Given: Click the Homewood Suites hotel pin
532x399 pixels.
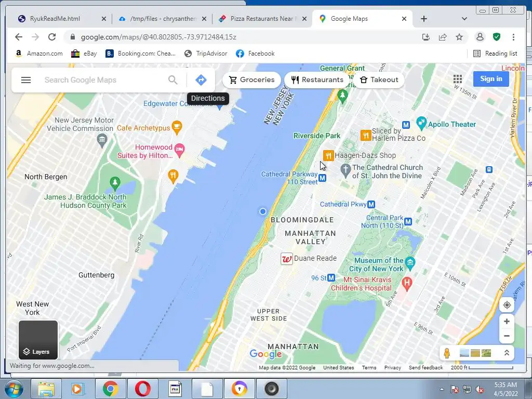Looking at the screenshot, I should (179, 150).
